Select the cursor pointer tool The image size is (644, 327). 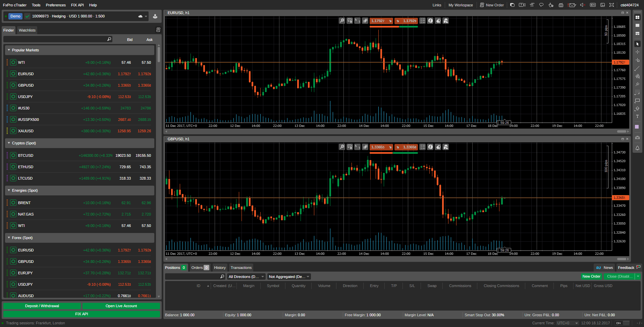pyautogui.click(x=637, y=44)
